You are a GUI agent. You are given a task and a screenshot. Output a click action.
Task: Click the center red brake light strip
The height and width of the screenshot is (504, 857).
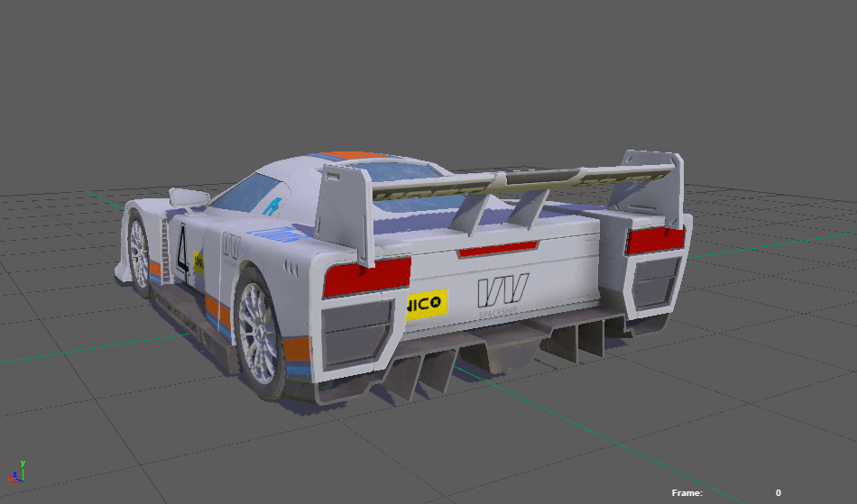[x=497, y=248]
